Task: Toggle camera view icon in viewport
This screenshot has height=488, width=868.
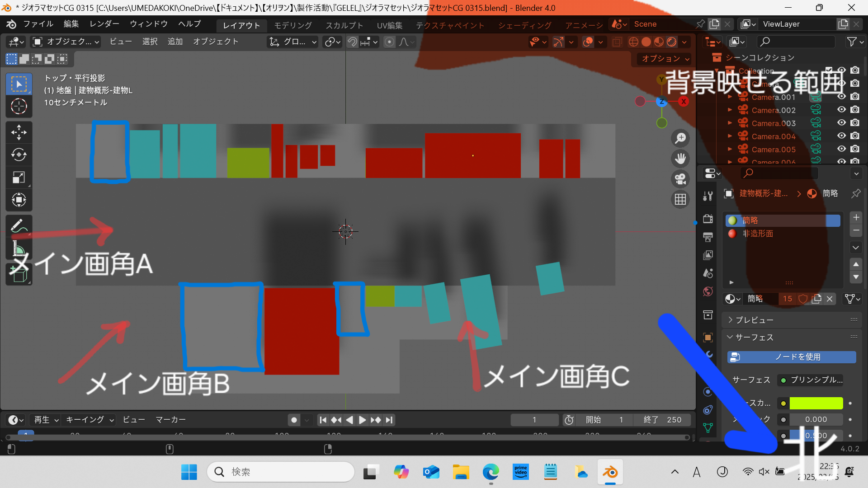Action: coord(680,179)
